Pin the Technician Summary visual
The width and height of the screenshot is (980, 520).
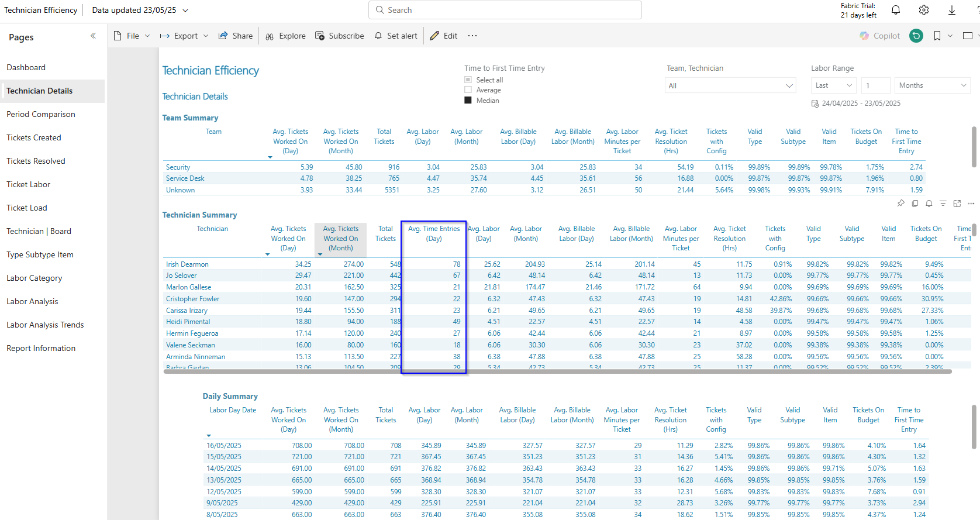click(900, 204)
